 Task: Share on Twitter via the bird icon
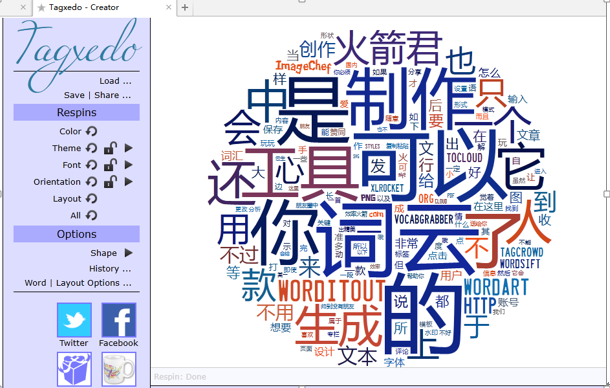74,320
